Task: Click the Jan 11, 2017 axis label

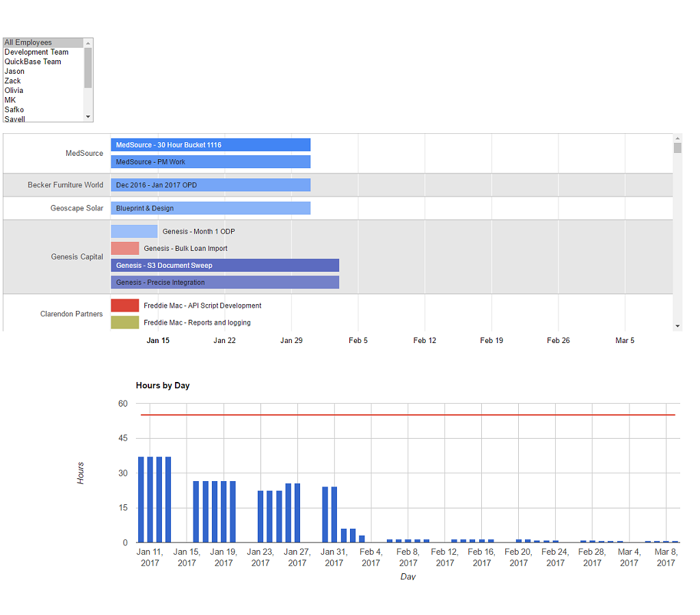Action: pyautogui.click(x=150, y=558)
